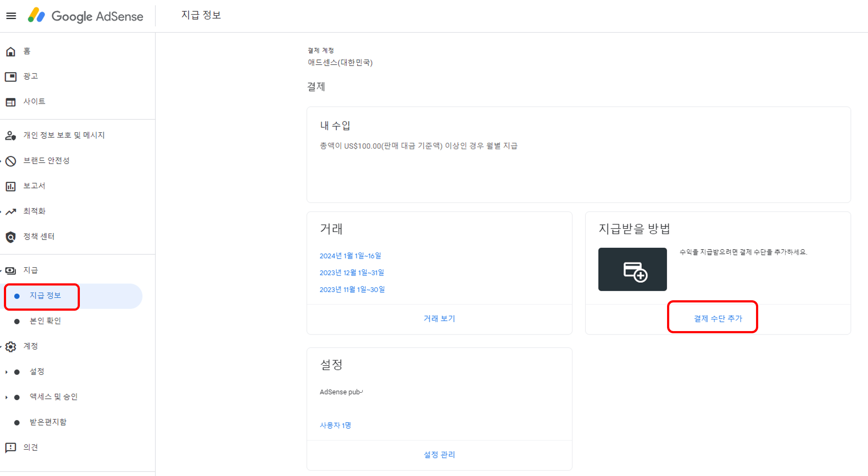Viewport: 868px width, 476px height.
Task: Click the 보고서 reports chart icon
Action: coord(11,186)
